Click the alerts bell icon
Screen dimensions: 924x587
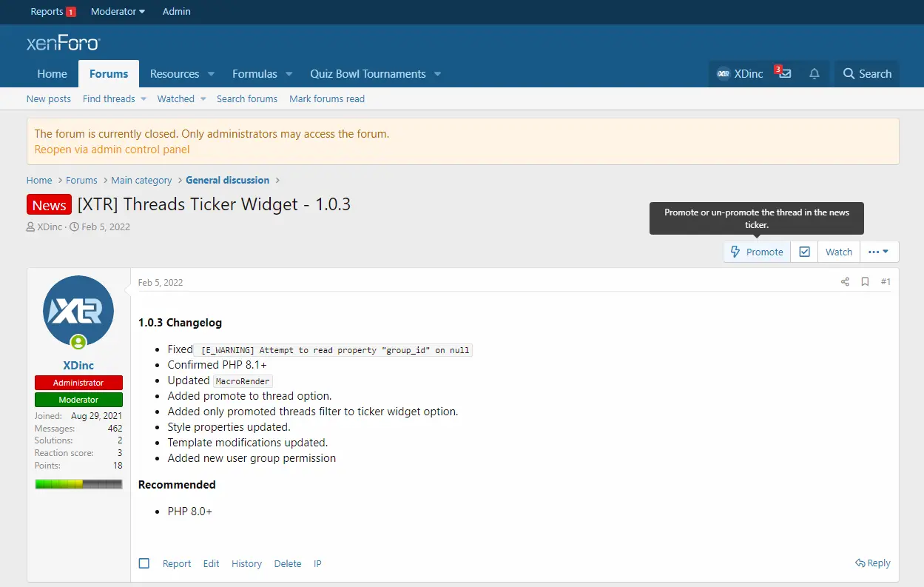[x=815, y=74]
